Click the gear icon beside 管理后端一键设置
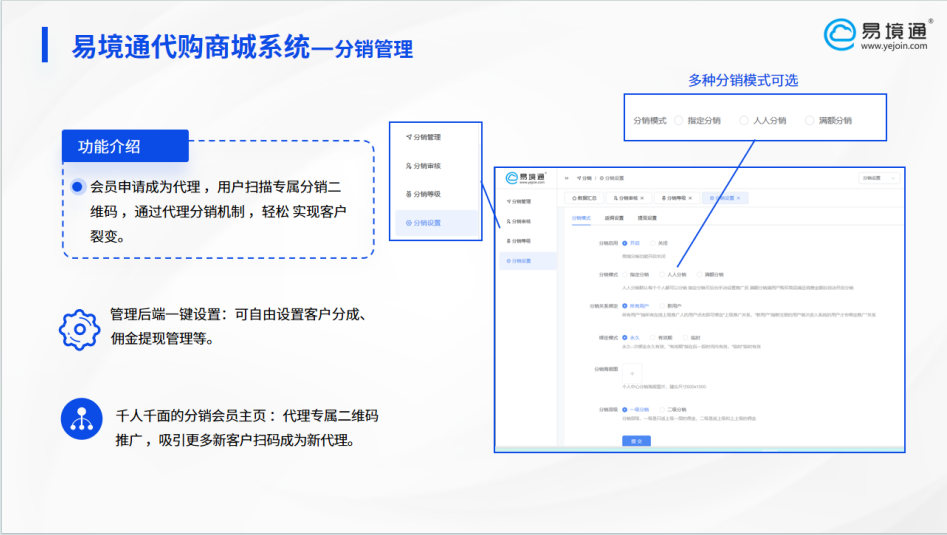 [x=80, y=330]
